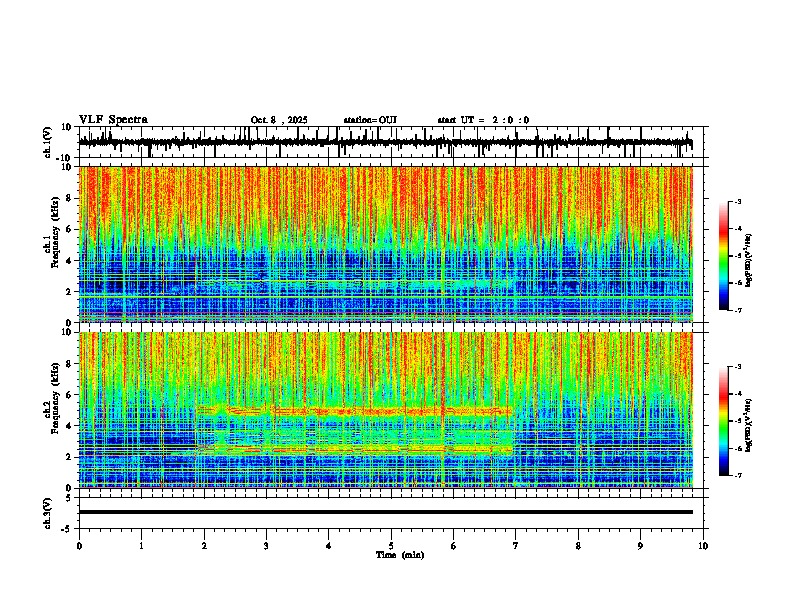Select the "ch.3(V)" axis label
This screenshot has height=612, width=792.
(47, 513)
